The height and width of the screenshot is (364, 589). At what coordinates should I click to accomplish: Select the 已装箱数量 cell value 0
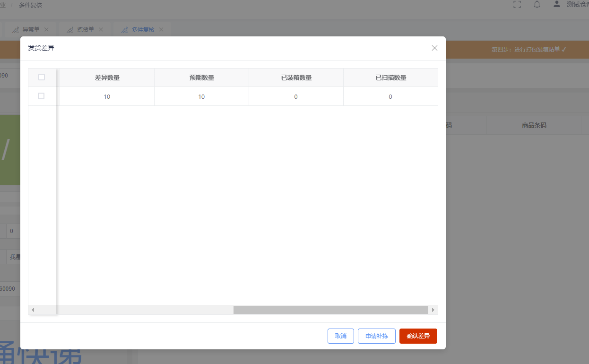click(x=296, y=96)
